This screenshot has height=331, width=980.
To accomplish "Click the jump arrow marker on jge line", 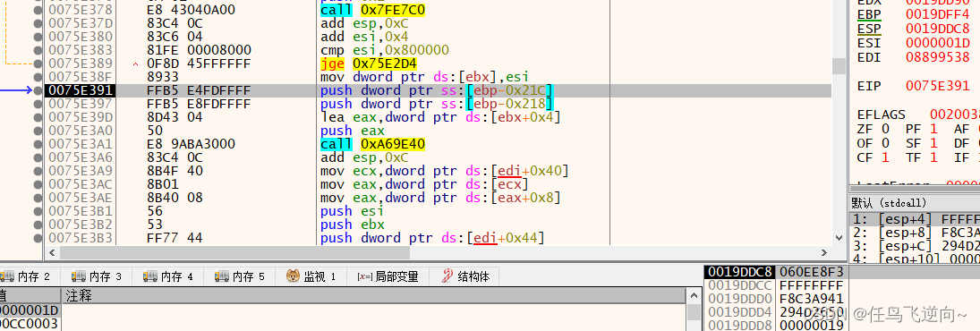I will 136,64.
